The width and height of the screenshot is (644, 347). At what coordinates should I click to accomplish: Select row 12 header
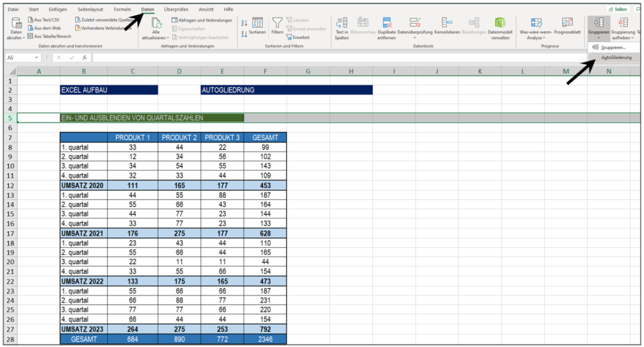(10, 185)
